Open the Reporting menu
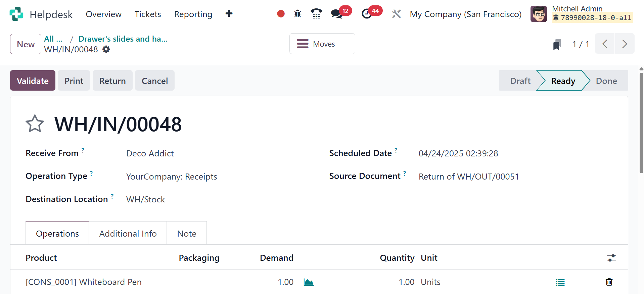The height and width of the screenshot is (294, 644). coord(193,14)
